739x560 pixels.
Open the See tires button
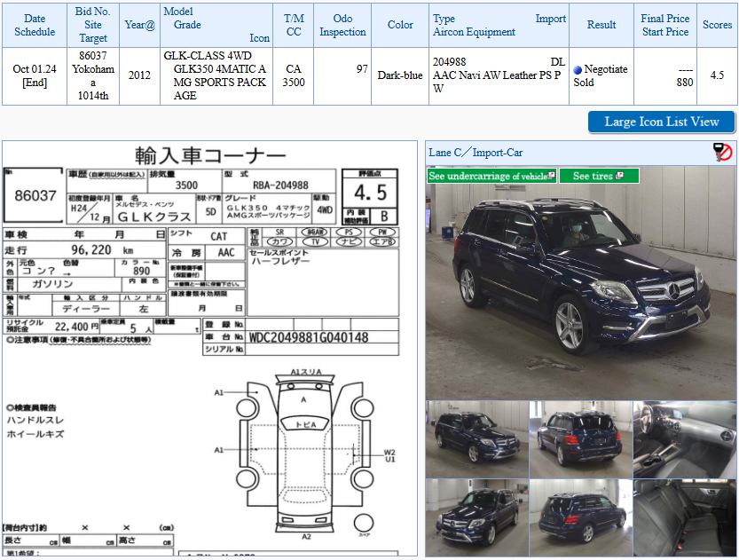(x=599, y=176)
